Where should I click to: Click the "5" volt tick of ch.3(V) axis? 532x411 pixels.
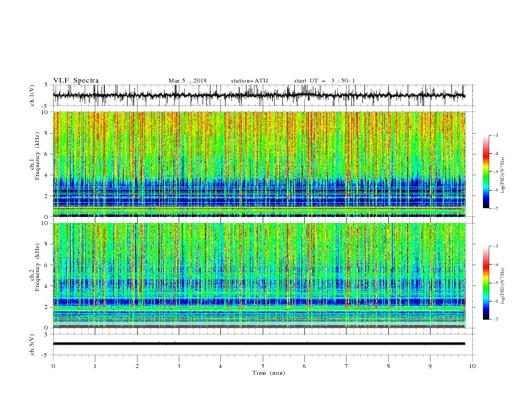pyautogui.click(x=46, y=334)
